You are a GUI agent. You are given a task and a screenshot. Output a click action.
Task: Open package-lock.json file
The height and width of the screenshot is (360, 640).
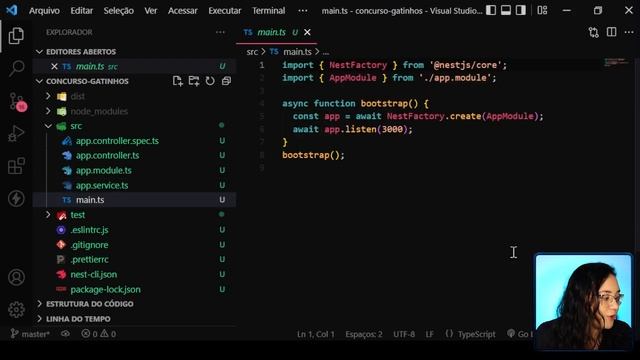(105, 289)
